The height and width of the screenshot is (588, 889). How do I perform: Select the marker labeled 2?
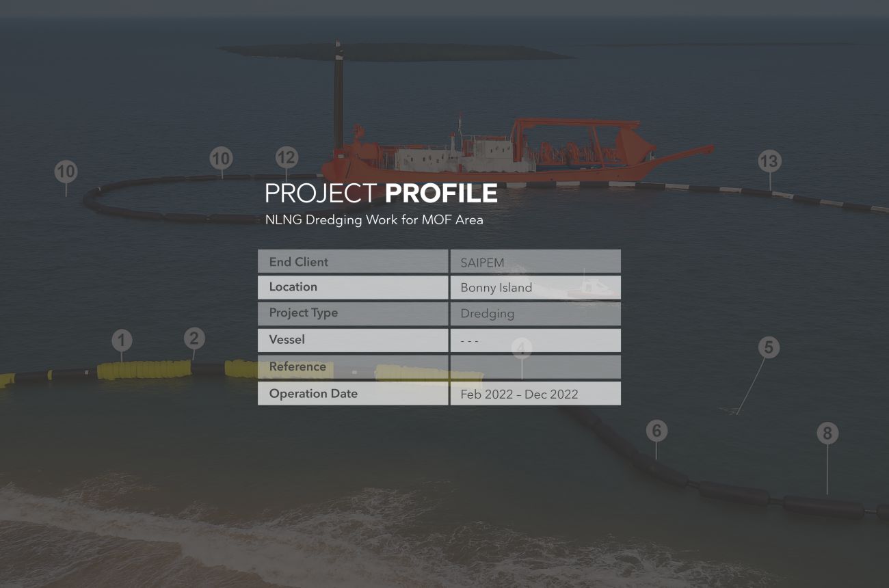point(194,338)
